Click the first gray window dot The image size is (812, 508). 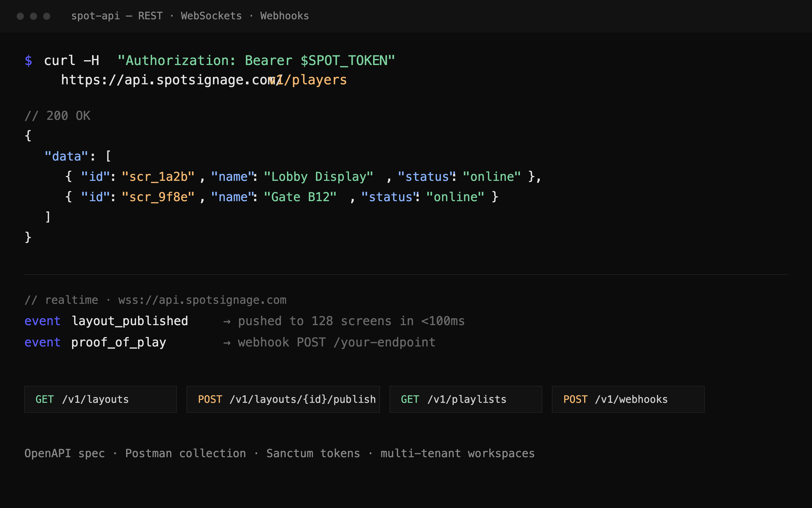click(x=20, y=16)
